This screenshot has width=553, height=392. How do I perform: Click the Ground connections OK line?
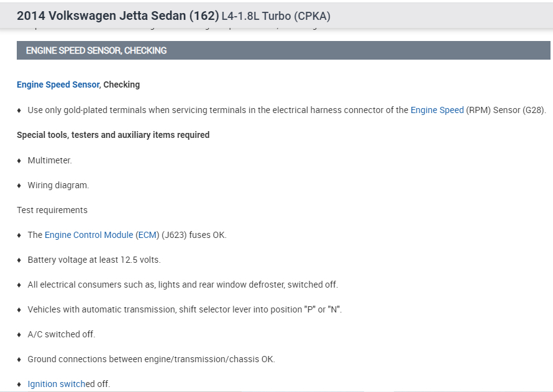pyautogui.click(x=151, y=359)
